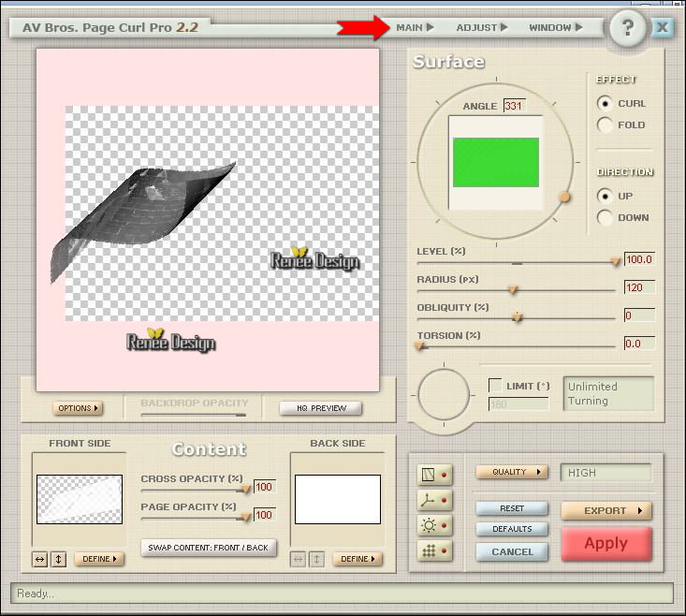The height and width of the screenshot is (616, 686).
Task: Click the RADIUS value field 120
Action: [639, 287]
